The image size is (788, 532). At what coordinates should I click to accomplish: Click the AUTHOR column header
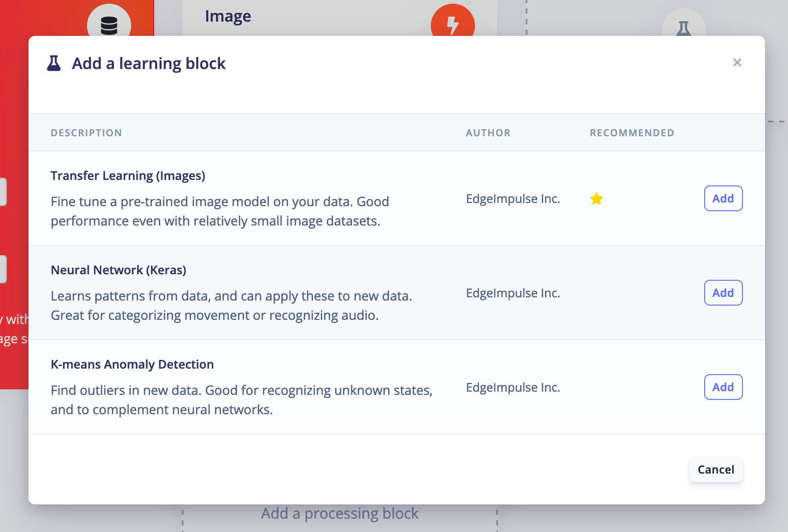click(x=488, y=133)
